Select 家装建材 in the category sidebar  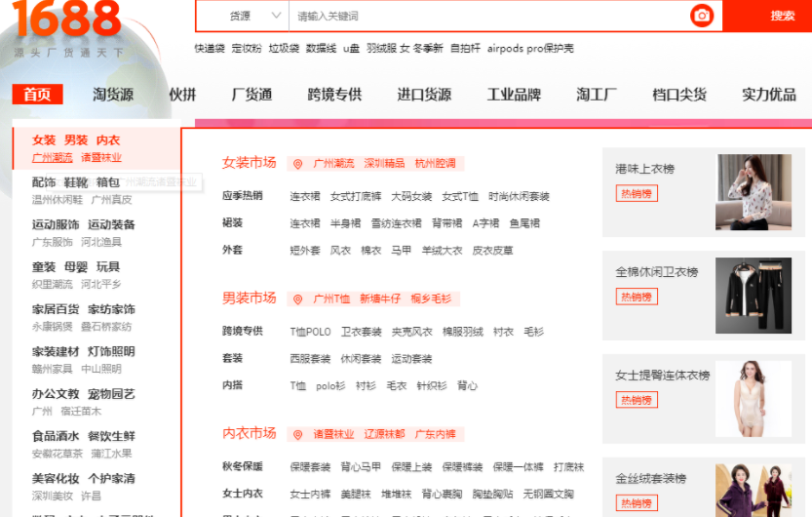click(56, 351)
